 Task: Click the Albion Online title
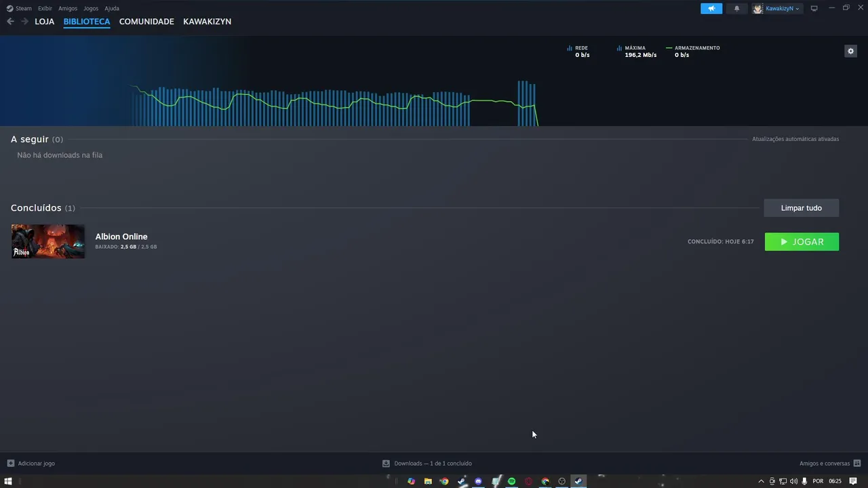pos(121,237)
